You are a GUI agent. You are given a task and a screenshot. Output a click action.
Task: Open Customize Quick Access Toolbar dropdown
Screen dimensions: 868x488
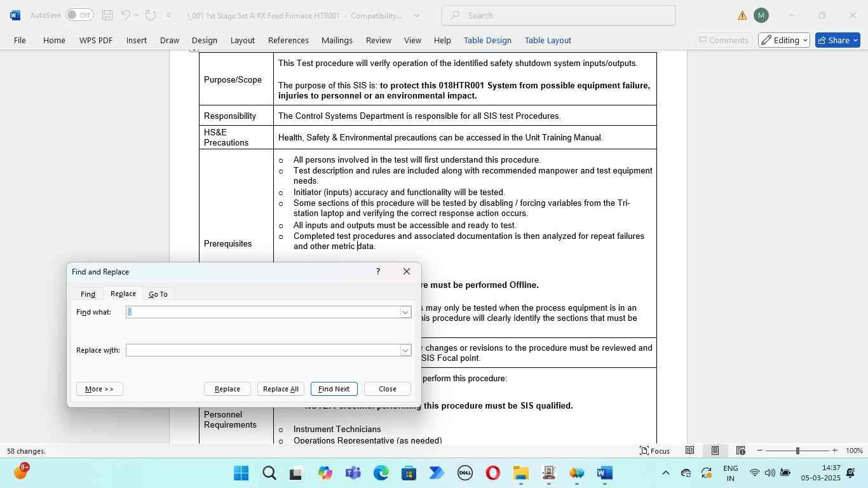pos(168,15)
